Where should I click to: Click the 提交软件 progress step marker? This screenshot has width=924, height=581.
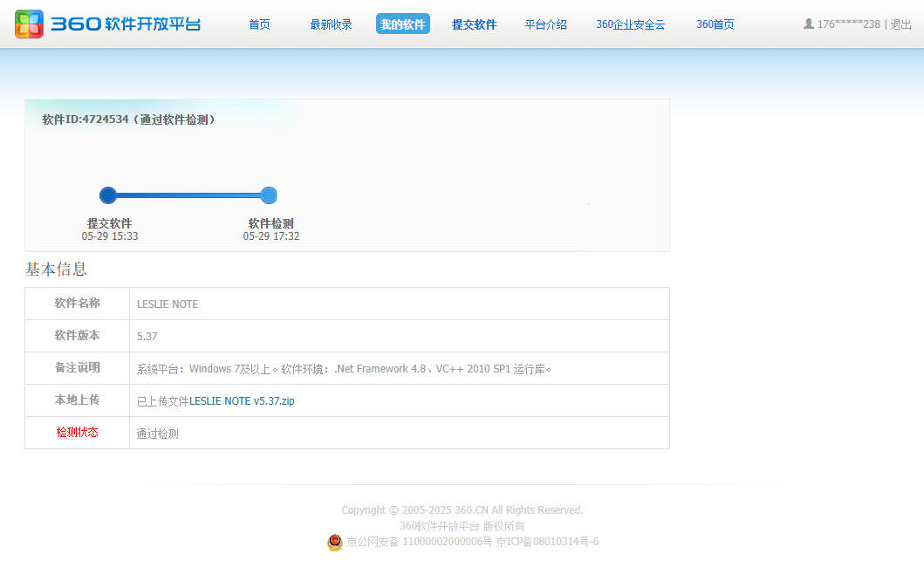pos(108,195)
